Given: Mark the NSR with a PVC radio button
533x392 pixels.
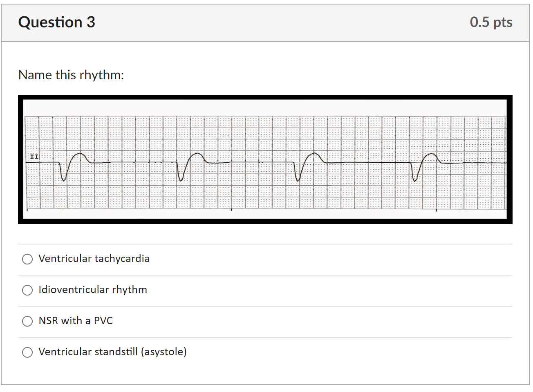Looking at the screenshot, I should click(27, 321).
